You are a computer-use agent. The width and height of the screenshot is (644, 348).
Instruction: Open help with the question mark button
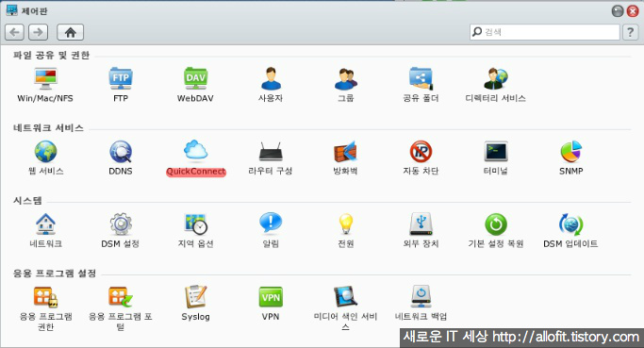point(630,32)
